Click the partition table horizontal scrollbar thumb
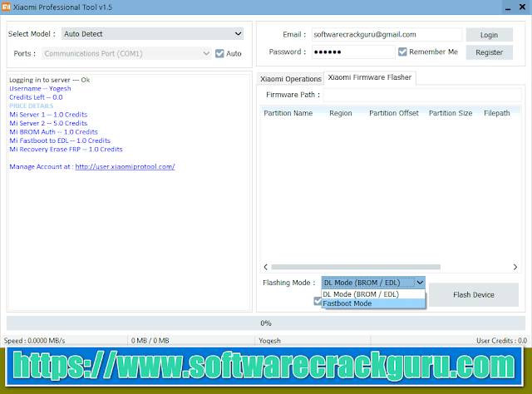The image size is (532, 394). pyautogui.click(x=356, y=267)
